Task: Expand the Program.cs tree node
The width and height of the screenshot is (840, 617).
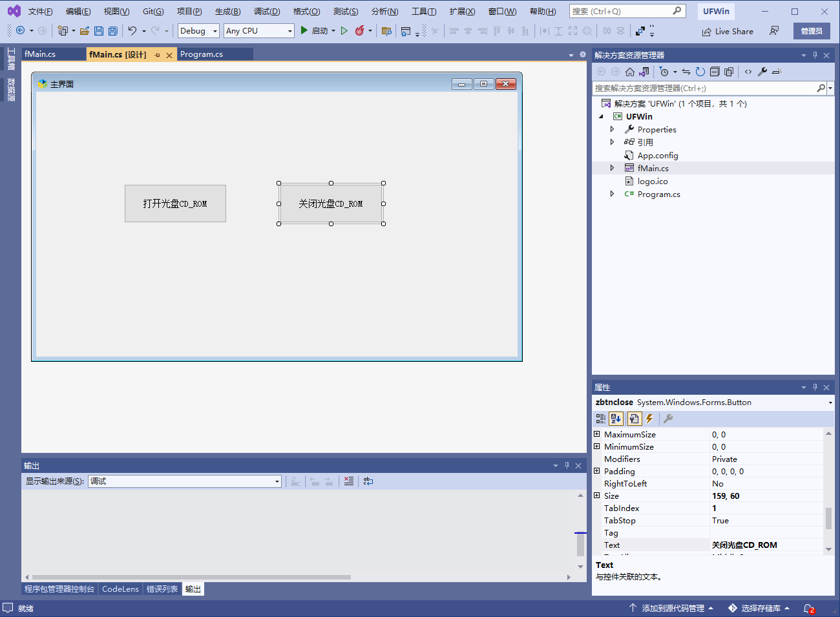Action: [612, 194]
